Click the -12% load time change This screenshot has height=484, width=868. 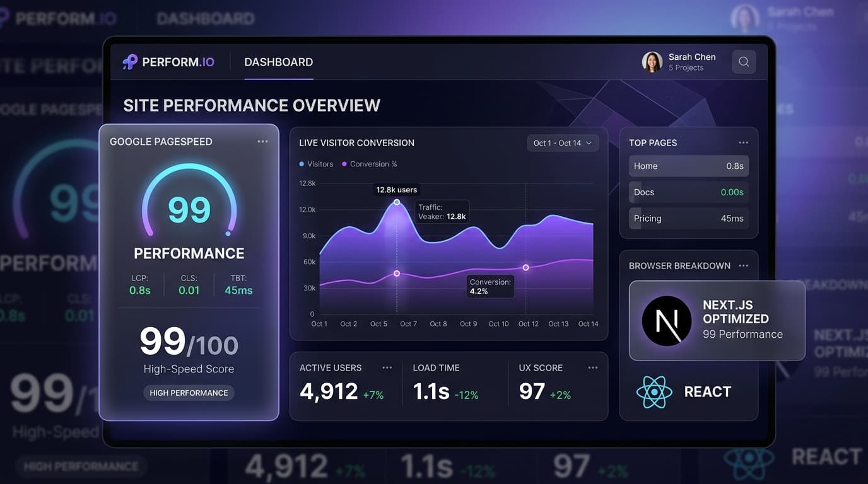(x=466, y=395)
